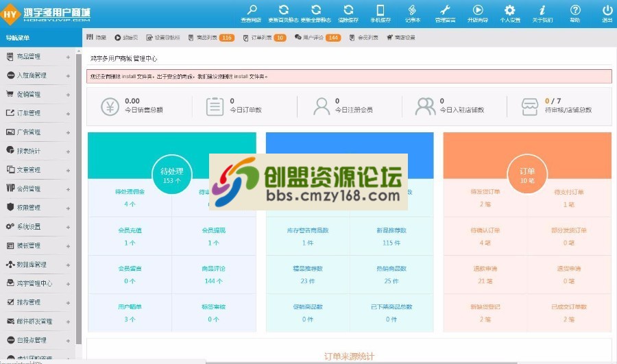
Task: Click the yen icon for 今日销售总额
Action: coord(110,106)
